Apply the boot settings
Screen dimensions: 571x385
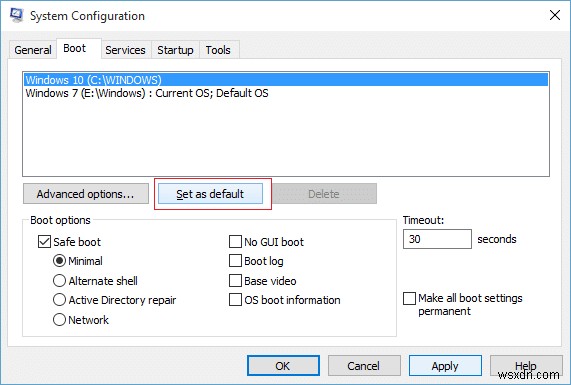tap(445, 365)
